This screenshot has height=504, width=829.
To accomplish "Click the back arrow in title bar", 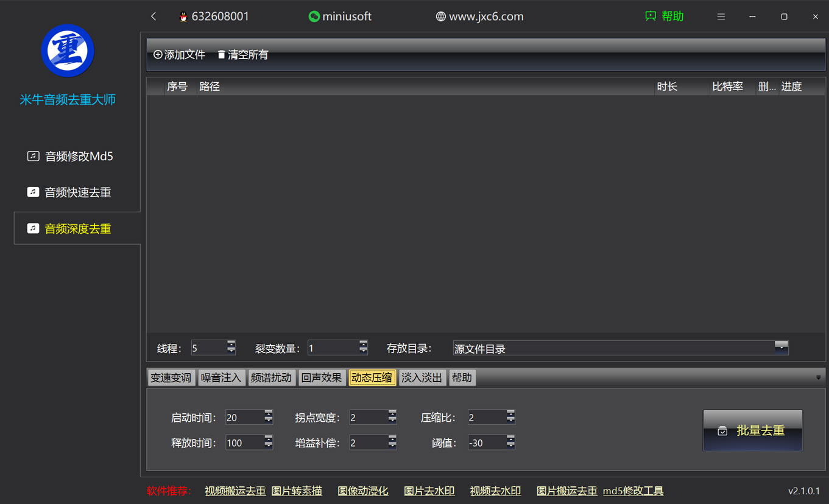I will 153,16.
